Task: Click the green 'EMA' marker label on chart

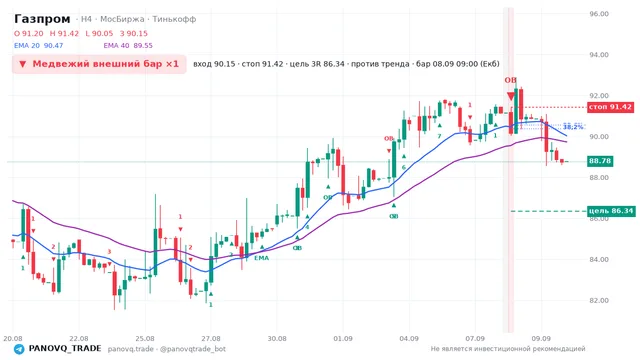Action: [262, 258]
